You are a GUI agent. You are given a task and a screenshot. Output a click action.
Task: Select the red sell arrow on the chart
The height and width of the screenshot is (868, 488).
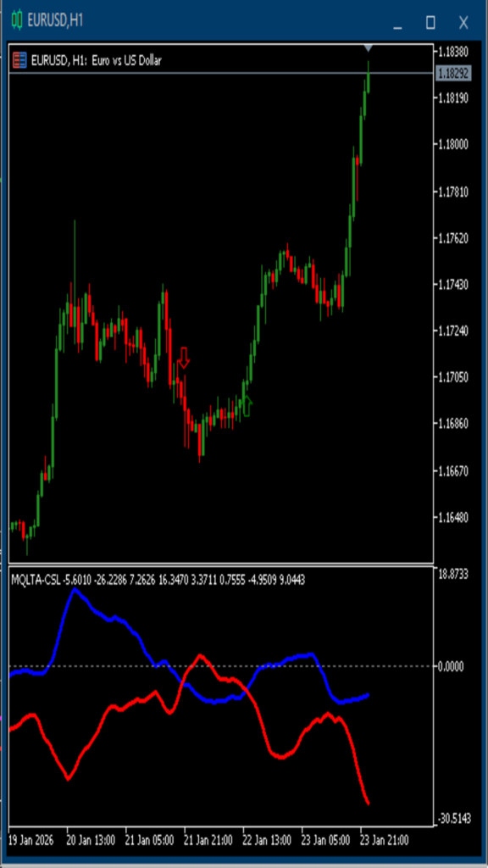pyautogui.click(x=184, y=358)
